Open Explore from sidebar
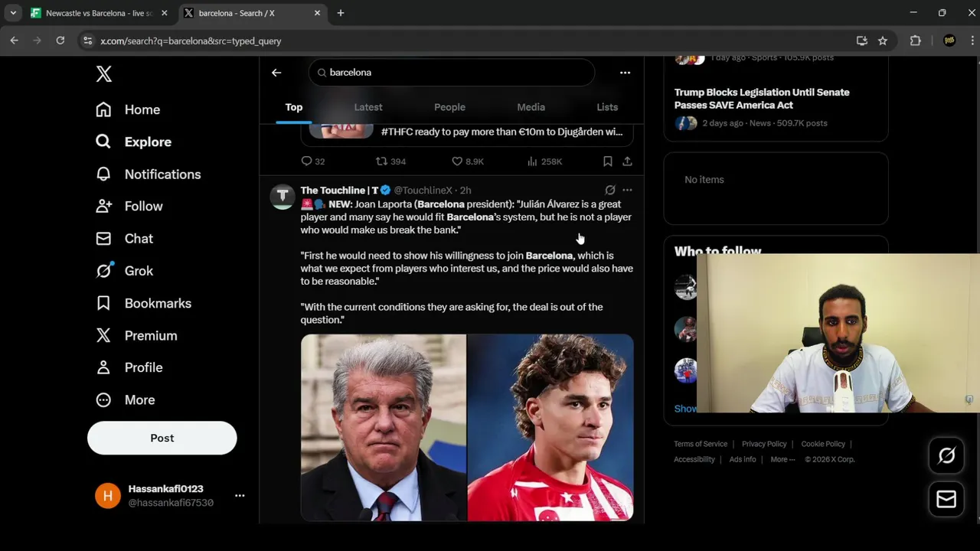This screenshot has width=980, height=551. click(x=133, y=142)
